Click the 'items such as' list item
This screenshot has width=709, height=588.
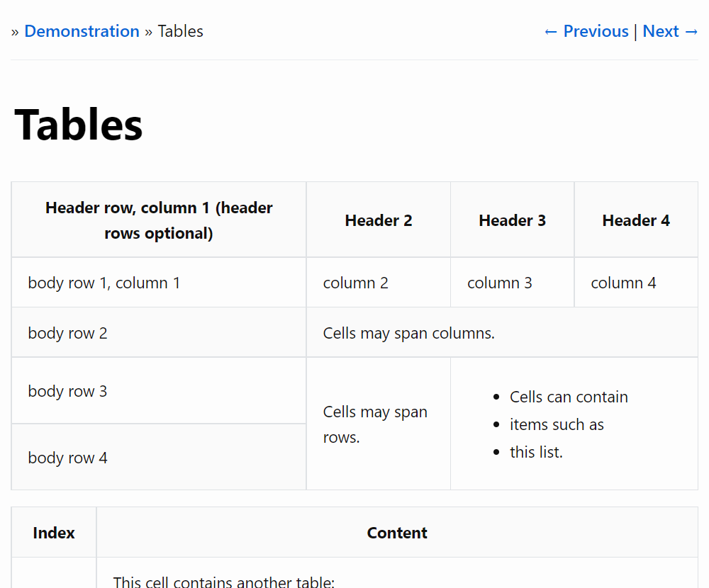point(557,424)
